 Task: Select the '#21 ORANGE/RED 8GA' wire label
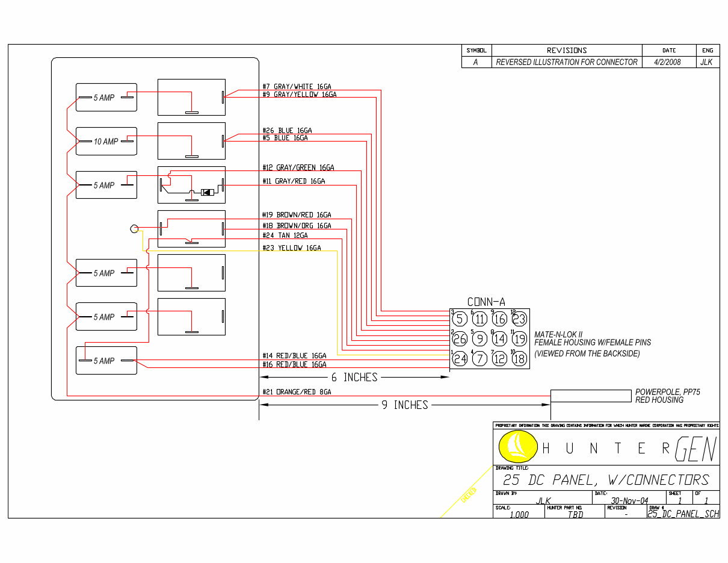297,392
